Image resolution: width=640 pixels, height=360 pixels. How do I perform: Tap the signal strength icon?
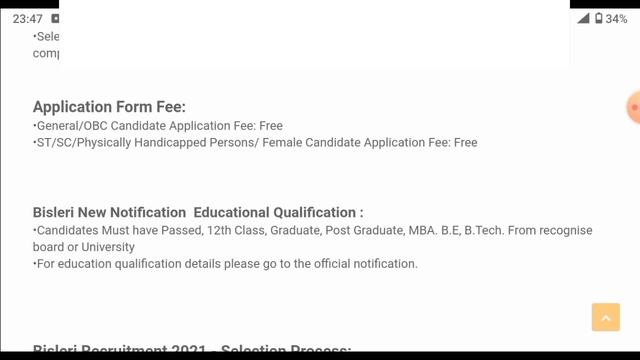point(583,18)
